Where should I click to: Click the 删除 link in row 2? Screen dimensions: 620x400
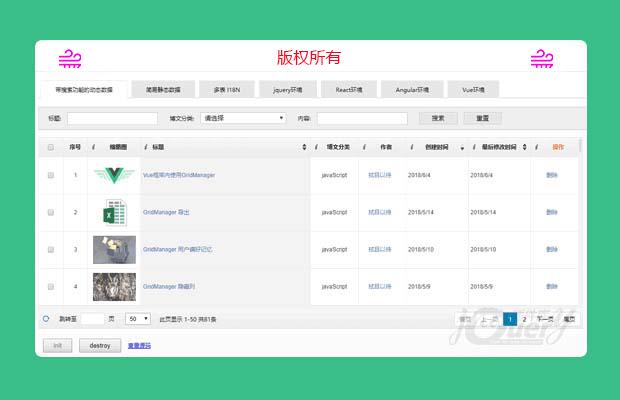click(x=552, y=212)
